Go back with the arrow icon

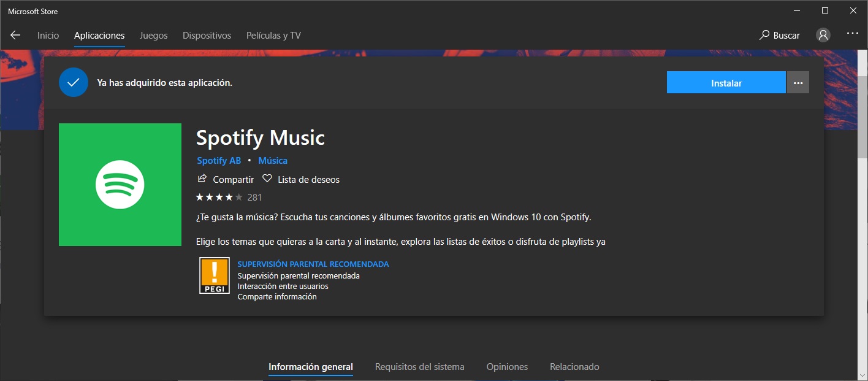point(15,35)
